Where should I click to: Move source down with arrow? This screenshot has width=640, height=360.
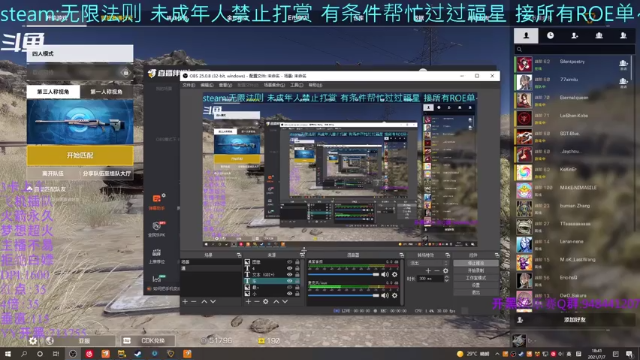(x=285, y=301)
